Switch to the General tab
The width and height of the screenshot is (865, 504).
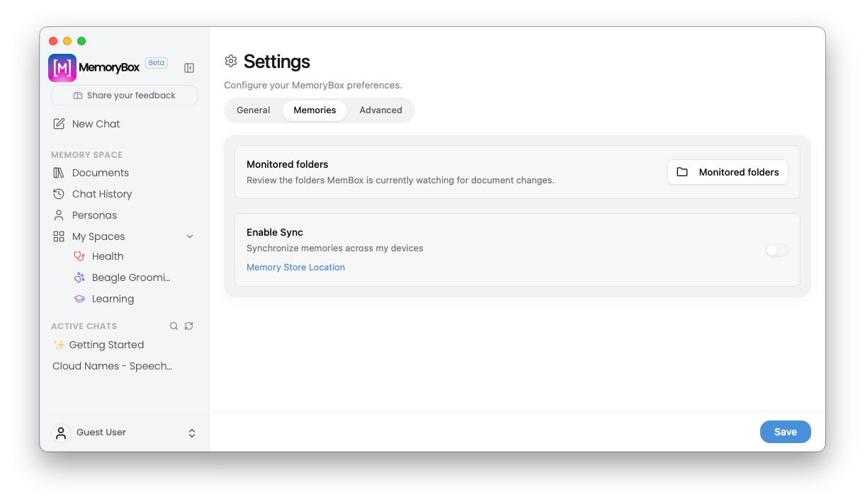click(254, 110)
